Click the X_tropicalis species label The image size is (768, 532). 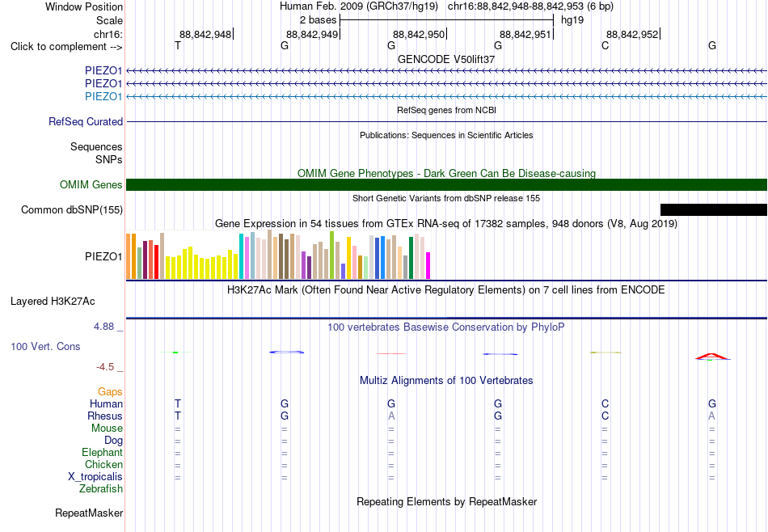95,477
